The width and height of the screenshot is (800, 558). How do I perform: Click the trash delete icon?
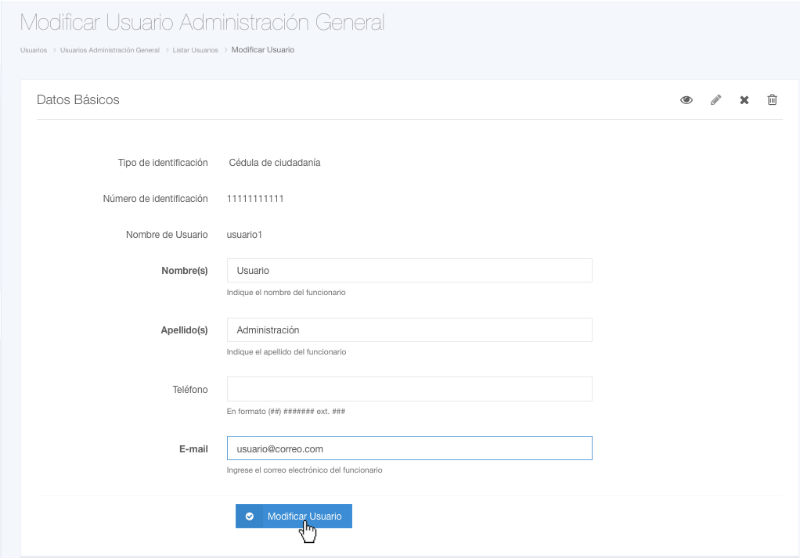click(772, 100)
